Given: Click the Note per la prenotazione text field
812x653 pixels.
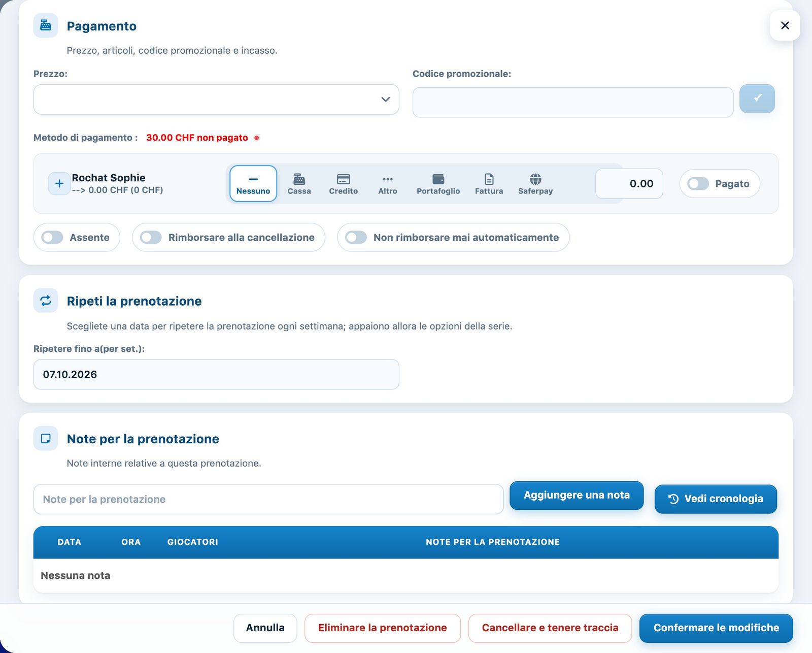Looking at the screenshot, I should (x=268, y=499).
